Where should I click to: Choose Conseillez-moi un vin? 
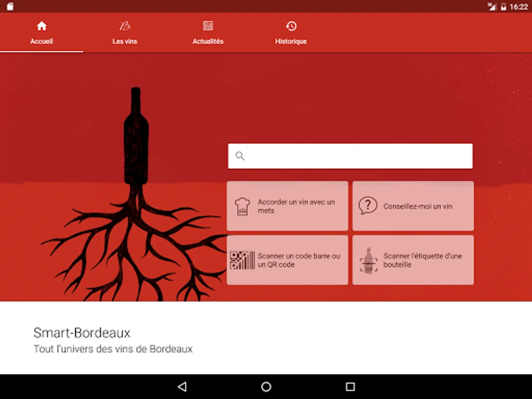(413, 206)
